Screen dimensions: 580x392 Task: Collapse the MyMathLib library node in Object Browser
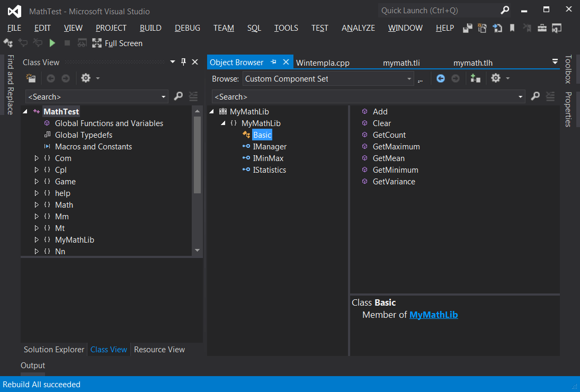tap(211, 111)
